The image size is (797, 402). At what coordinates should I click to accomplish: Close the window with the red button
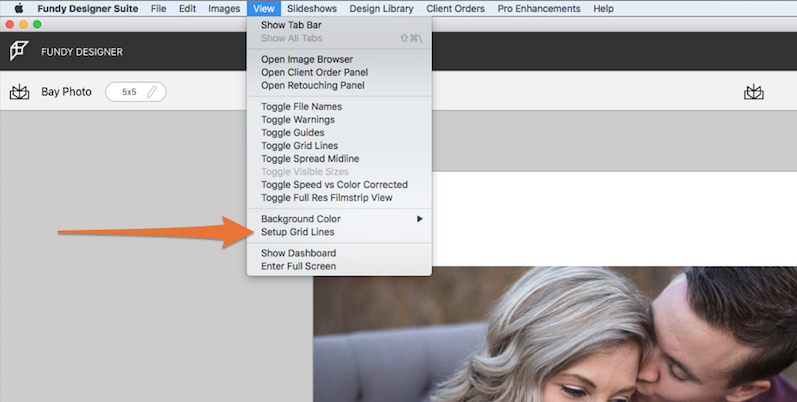(x=10, y=24)
